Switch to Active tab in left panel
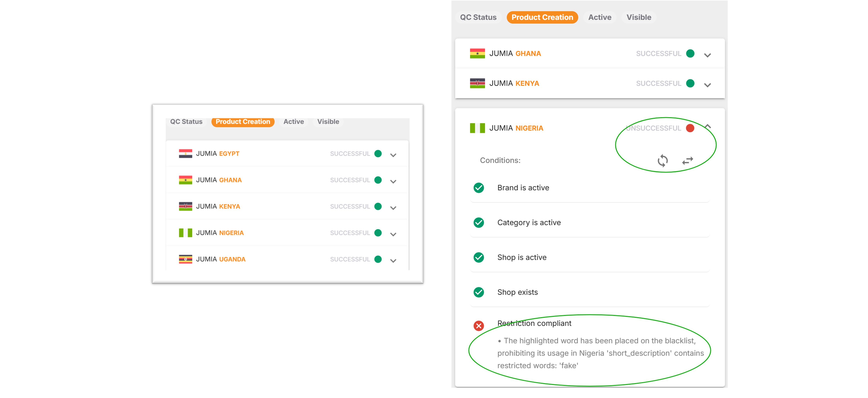868x398 pixels. pos(293,122)
